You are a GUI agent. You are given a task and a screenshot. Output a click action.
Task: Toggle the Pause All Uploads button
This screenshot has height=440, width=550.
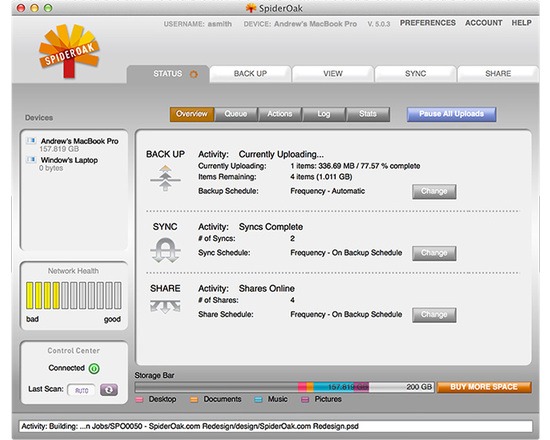(451, 114)
